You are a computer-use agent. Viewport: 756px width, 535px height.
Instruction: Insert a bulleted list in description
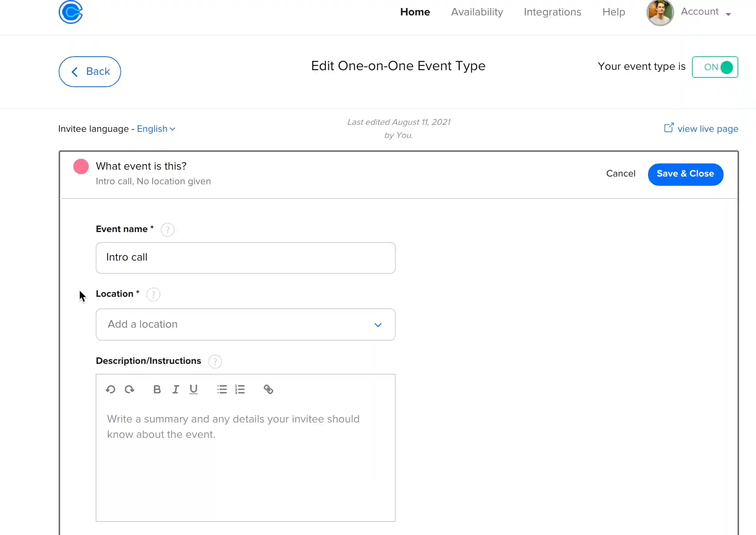(x=222, y=389)
